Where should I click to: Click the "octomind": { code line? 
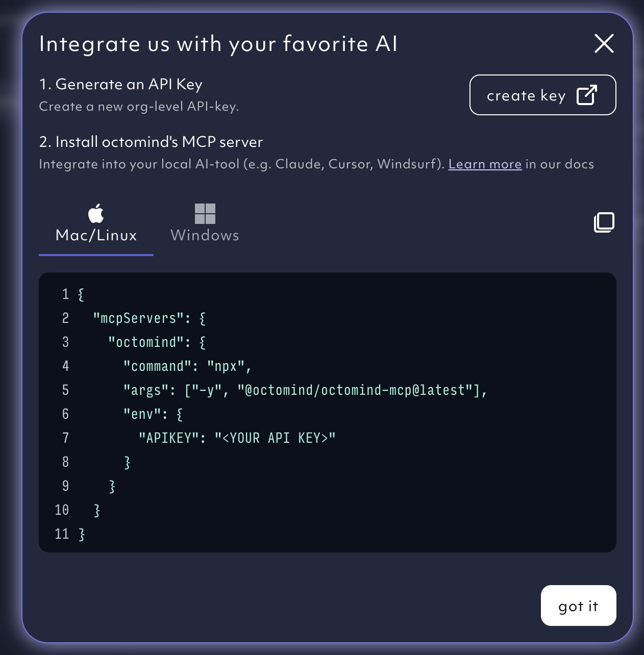[x=157, y=342]
